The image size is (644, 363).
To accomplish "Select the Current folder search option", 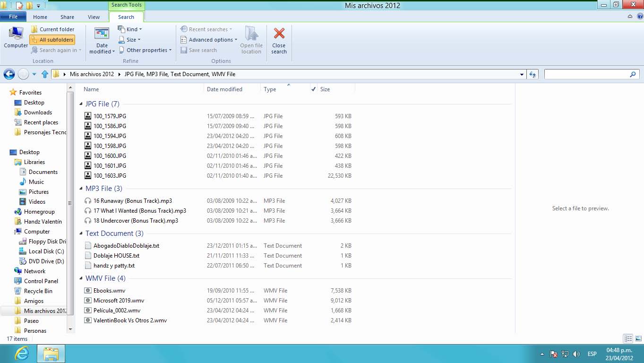I will point(53,29).
